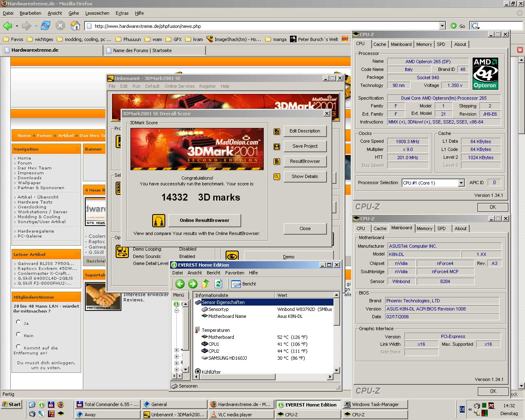Screen dimensions: 525x420
Task: Go forward in EVEREST toolbar
Action: tap(193, 284)
